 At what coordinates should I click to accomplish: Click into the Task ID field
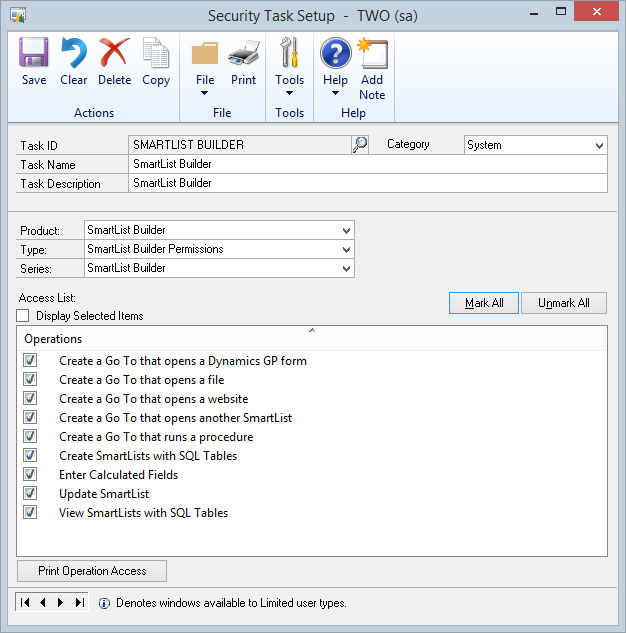(x=240, y=145)
